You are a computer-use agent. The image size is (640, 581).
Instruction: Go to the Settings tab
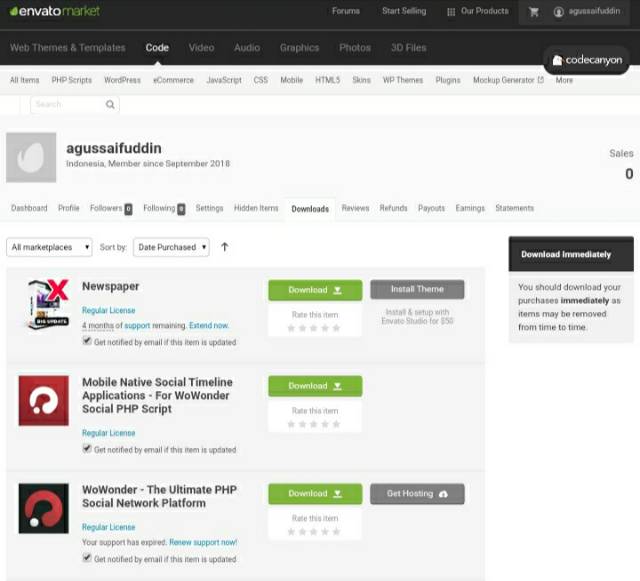[209, 208]
